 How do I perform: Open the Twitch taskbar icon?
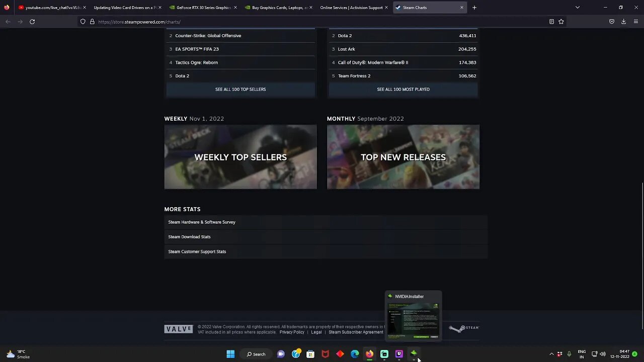coord(399,354)
